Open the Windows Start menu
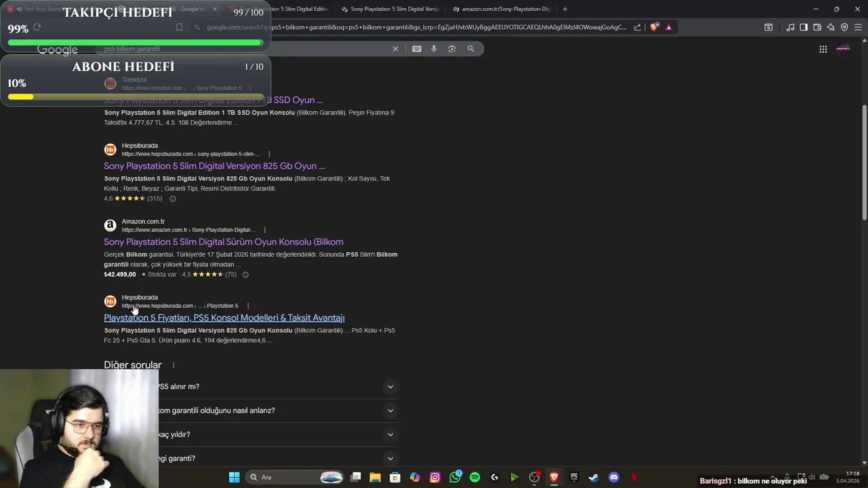The width and height of the screenshot is (868, 488). coord(234,477)
